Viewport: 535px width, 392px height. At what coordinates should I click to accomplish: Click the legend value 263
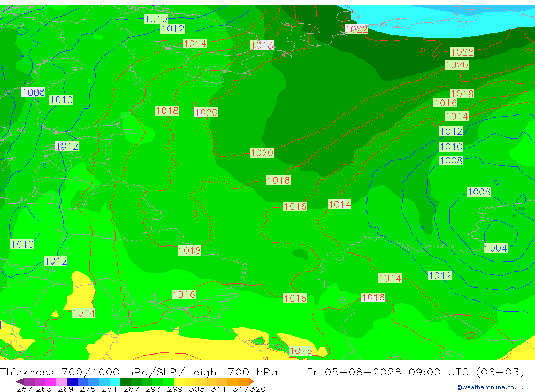click(44, 389)
